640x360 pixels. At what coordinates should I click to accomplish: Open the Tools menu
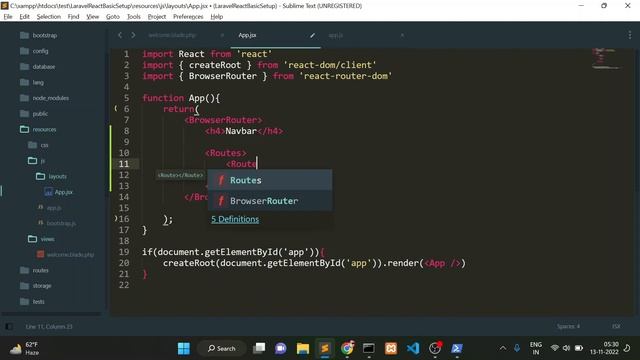(133, 17)
